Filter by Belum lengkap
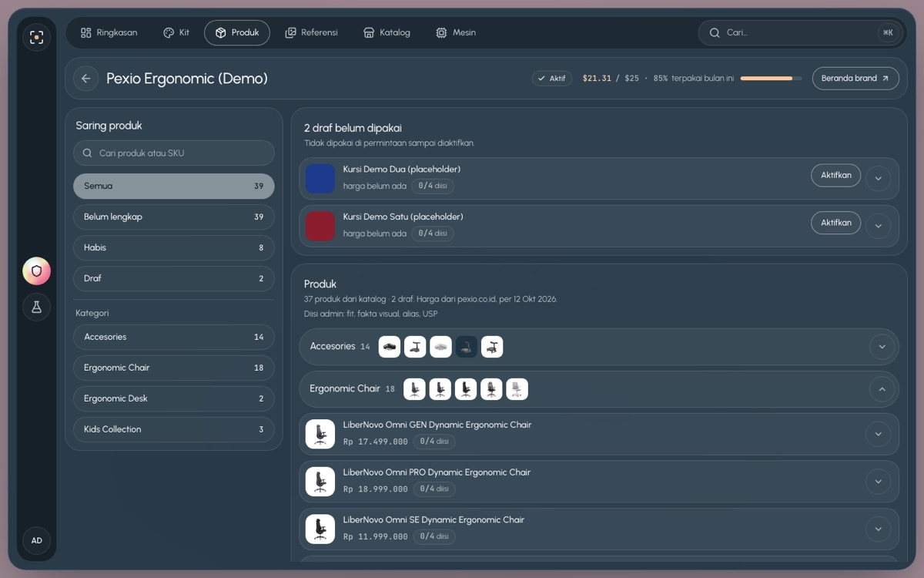924x578 pixels. 174,217
